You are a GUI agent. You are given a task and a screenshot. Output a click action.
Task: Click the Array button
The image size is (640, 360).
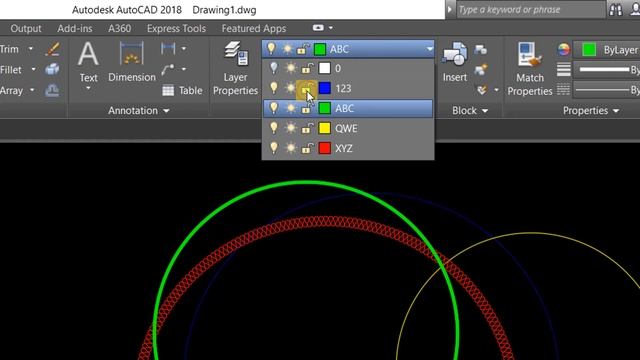(x=11, y=90)
